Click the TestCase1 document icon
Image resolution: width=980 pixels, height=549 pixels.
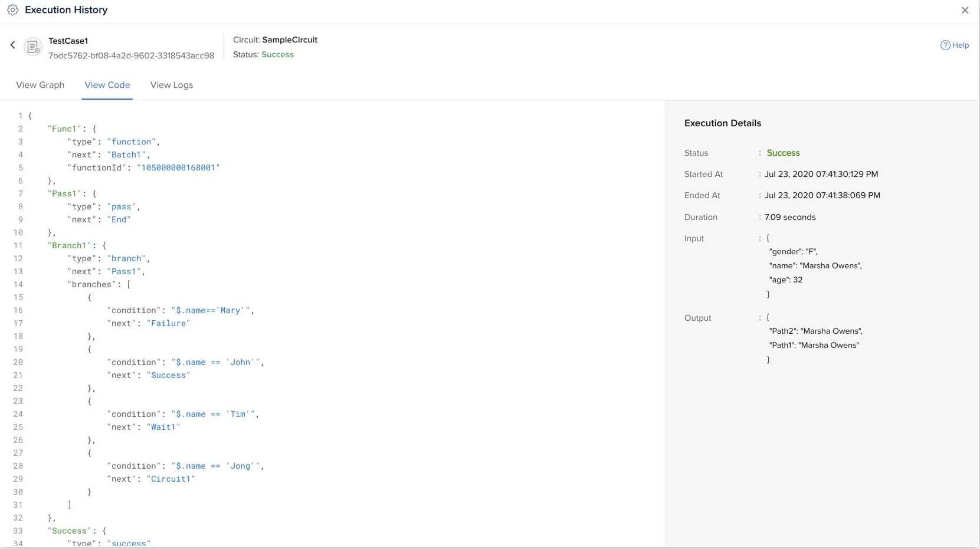[x=33, y=47]
